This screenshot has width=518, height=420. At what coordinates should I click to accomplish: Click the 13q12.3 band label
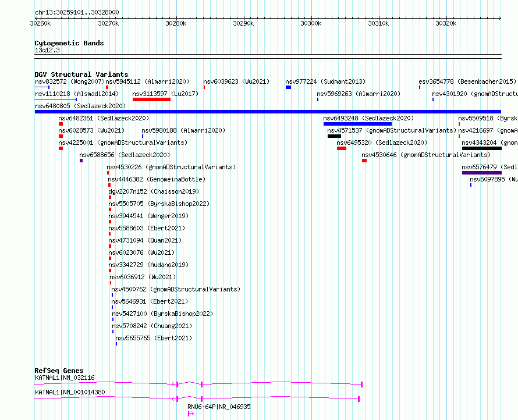pyautogui.click(x=47, y=50)
